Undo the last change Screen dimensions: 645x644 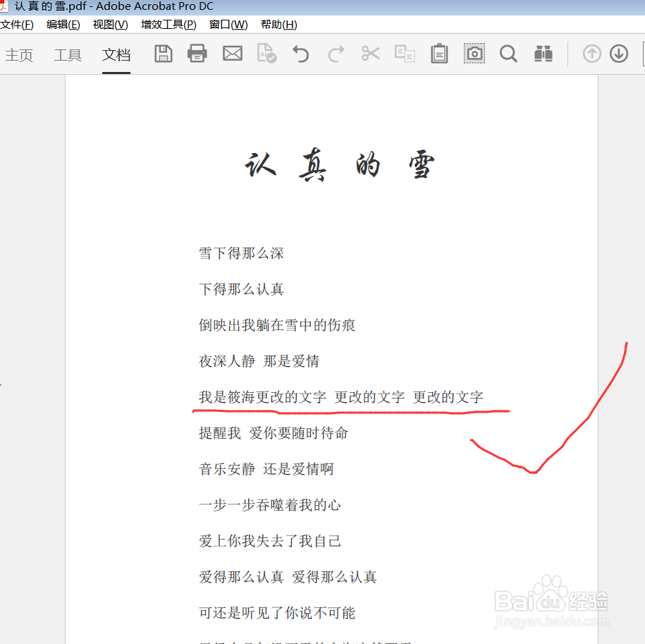(301, 54)
